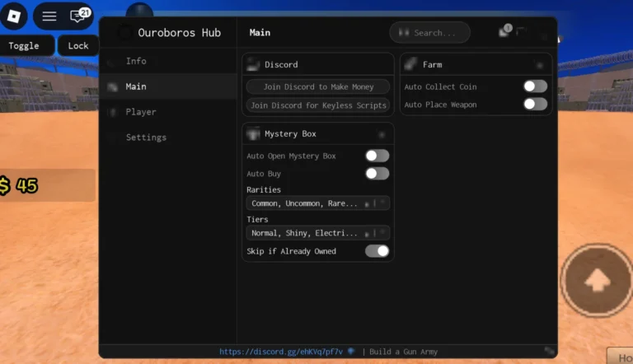Open the Tiers dropdown
Viewport: 633px width, 364px height.
pos(317,233)
